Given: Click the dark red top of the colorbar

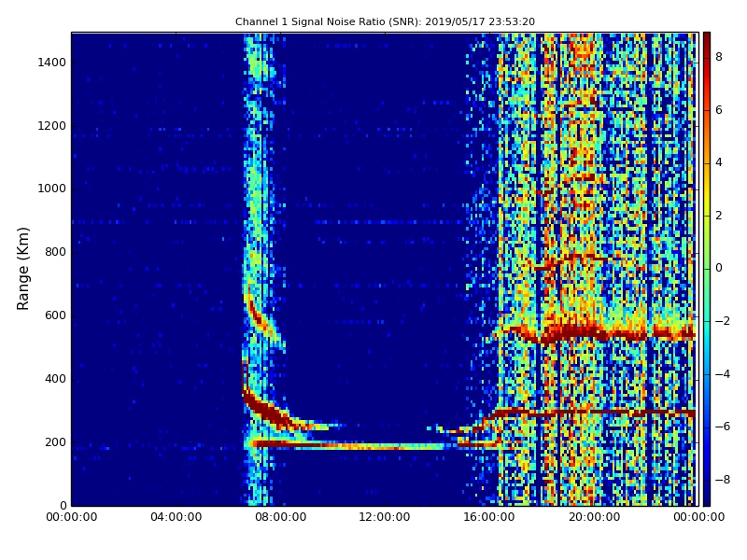Looking at the screenshot, I should tap(707, 40).
